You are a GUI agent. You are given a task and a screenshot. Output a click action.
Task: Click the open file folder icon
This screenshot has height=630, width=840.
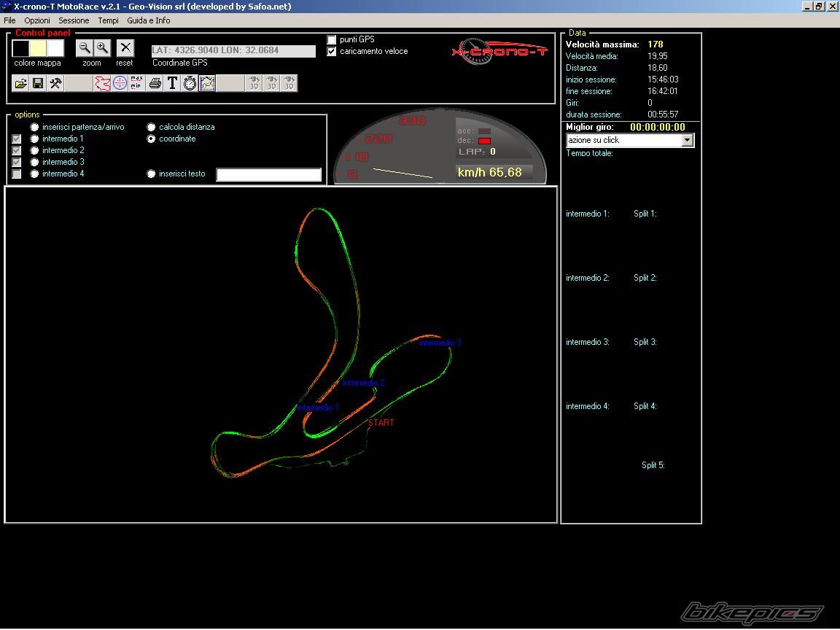pyautogui.click(x=21, y=84)
